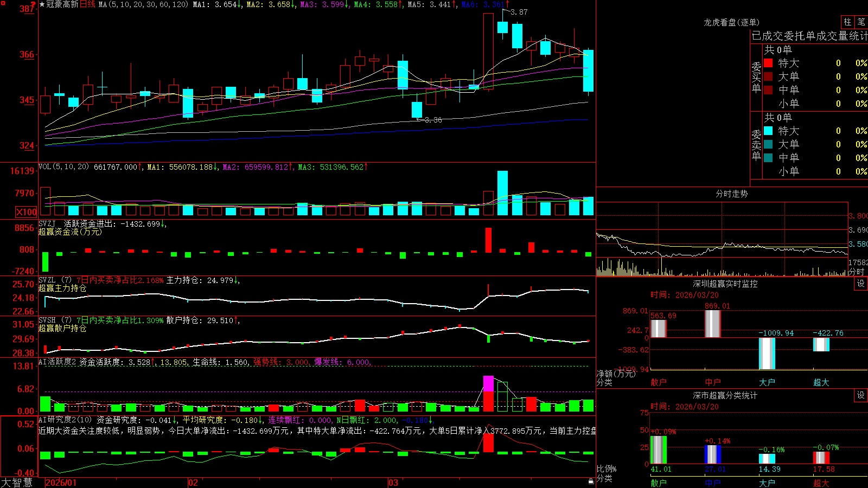Click the magenta-topped bar in the AI活跃度 panel
The height and width of the screenshot is (488, 868).
489,393
